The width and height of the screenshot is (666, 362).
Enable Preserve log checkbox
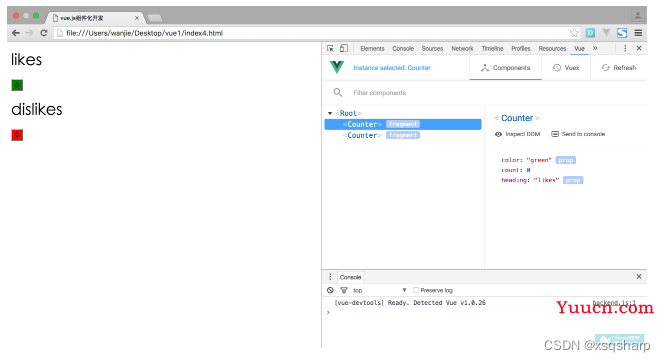[x=416, y=290]
